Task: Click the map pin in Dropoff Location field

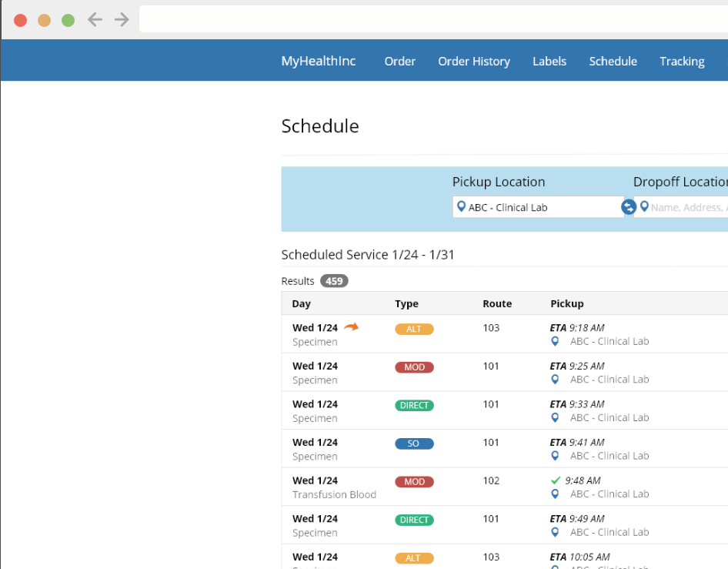Action: click(644, 207)
